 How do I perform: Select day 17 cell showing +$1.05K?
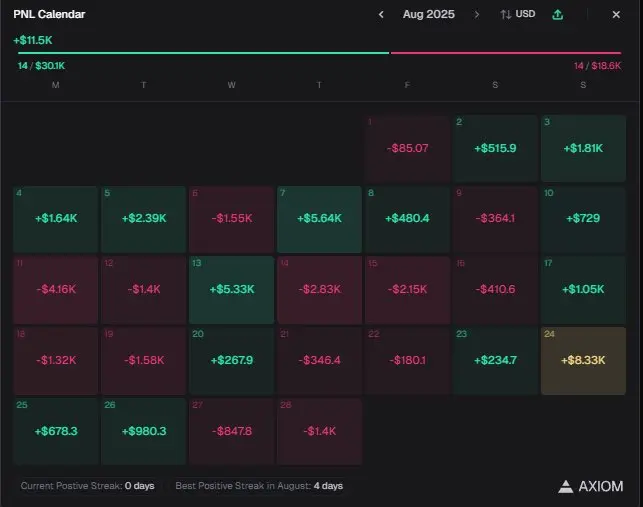pos(583,290)
